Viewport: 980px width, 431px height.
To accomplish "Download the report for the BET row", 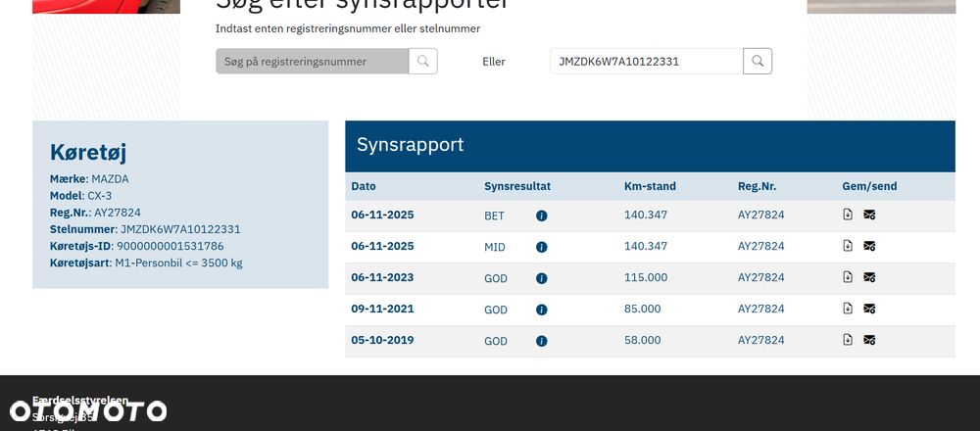I will (x=848, y=215).
